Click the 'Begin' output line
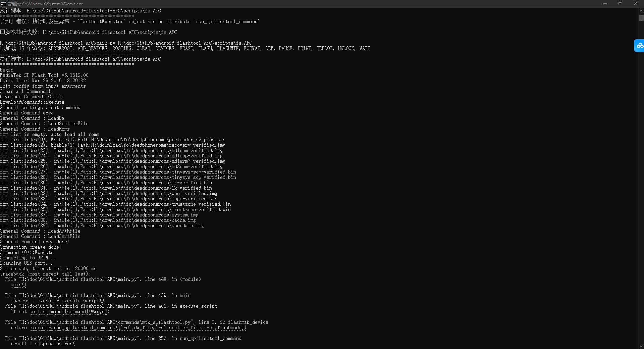Screen dimensions: 644x349 [7, 70]
